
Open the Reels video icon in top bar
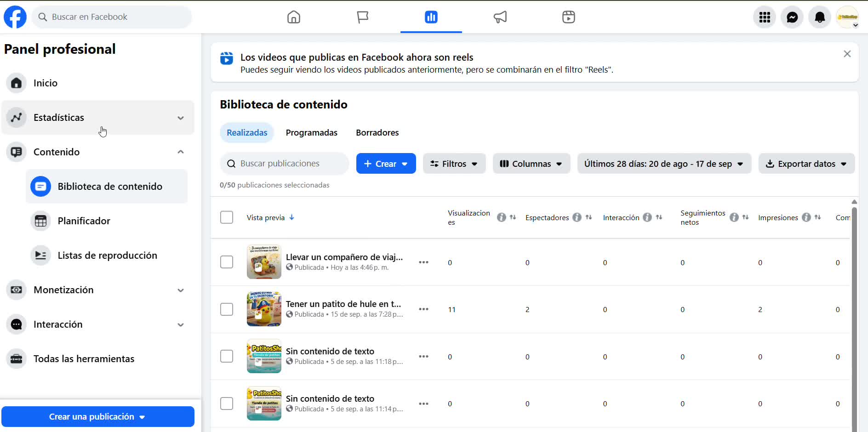[x=569, y=17]
